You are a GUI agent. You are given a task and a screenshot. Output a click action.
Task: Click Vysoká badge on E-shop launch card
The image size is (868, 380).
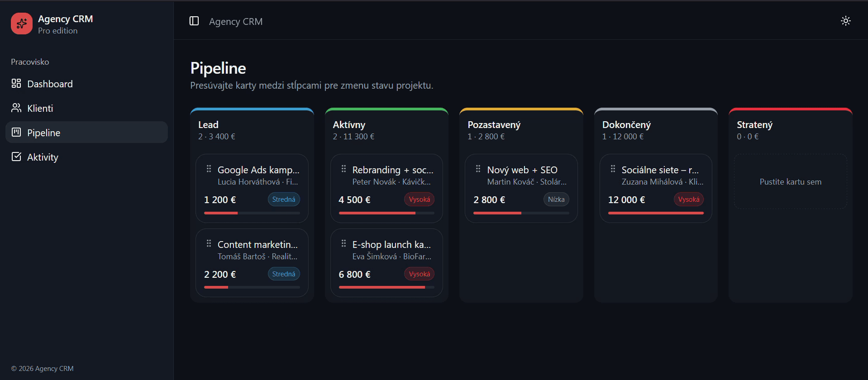point(419,274)
